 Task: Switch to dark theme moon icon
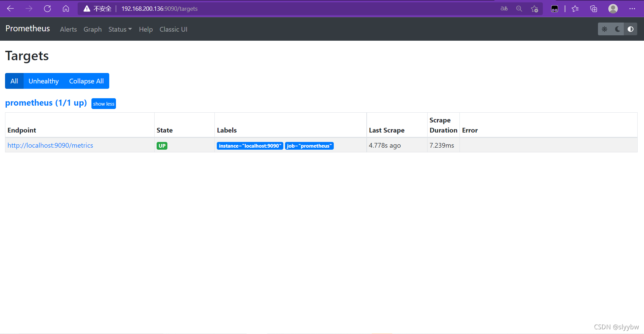click(617, 29)
